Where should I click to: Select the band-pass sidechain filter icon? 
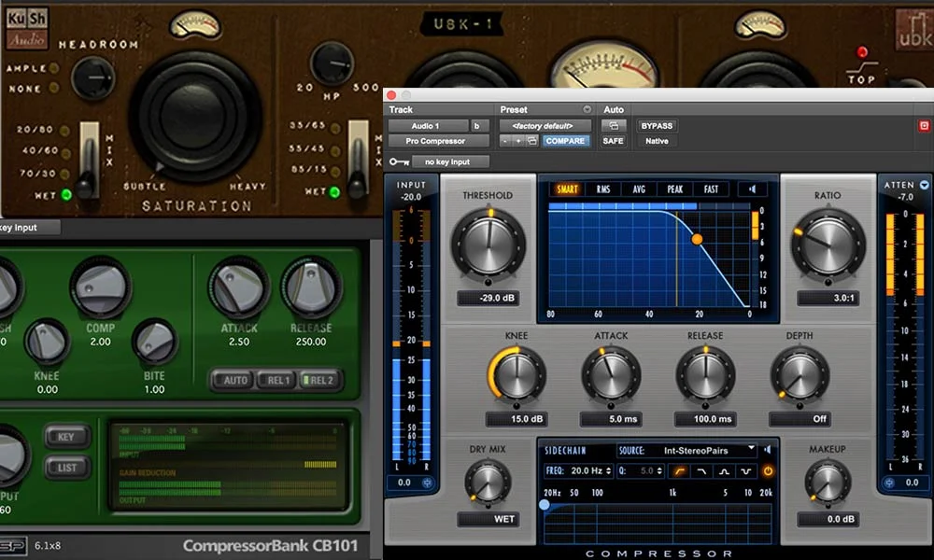pos(724,471)
